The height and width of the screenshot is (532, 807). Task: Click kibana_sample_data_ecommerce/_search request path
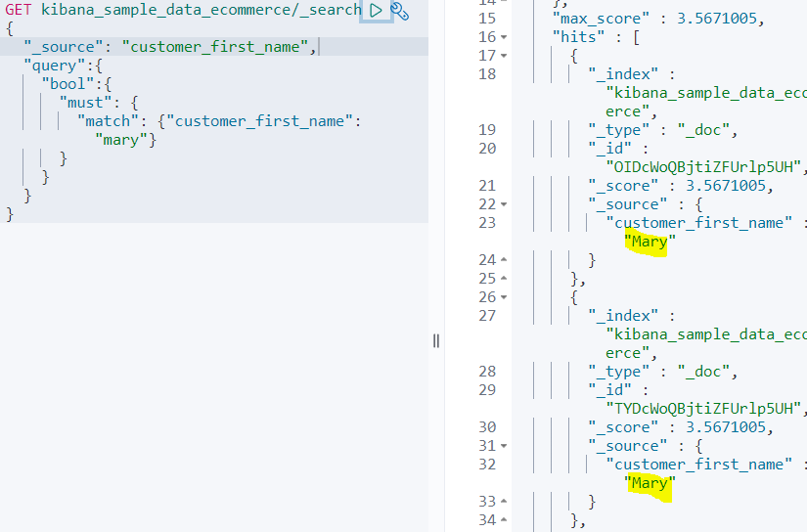pos(202,10)
